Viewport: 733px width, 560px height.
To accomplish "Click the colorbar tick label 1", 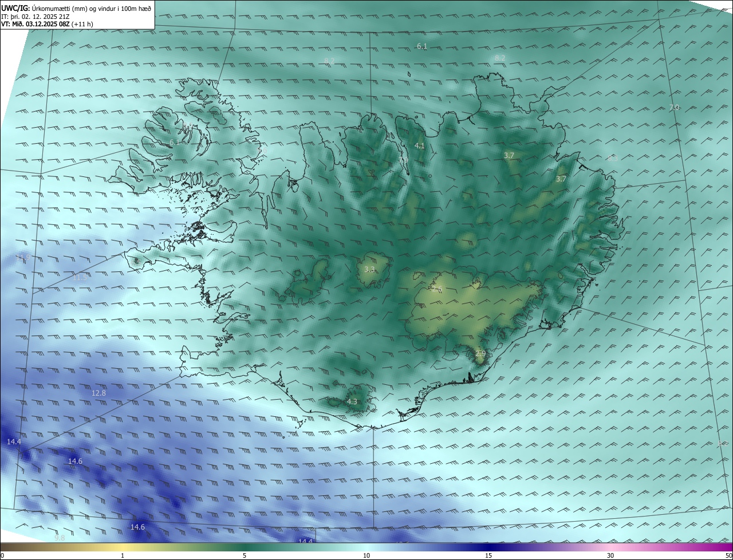I will 123,556.
